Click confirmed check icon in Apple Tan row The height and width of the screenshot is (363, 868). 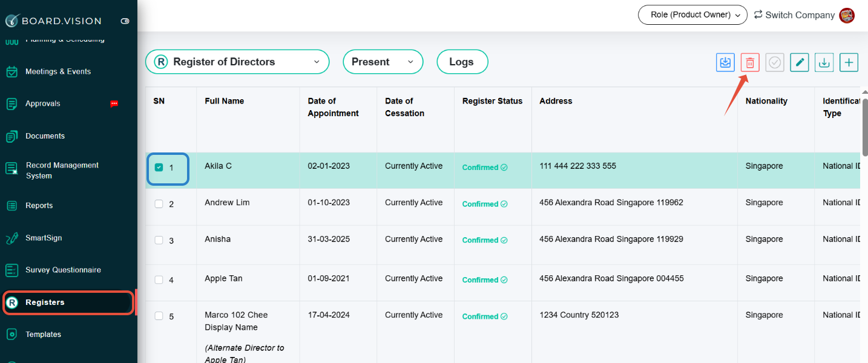point(504,280)
